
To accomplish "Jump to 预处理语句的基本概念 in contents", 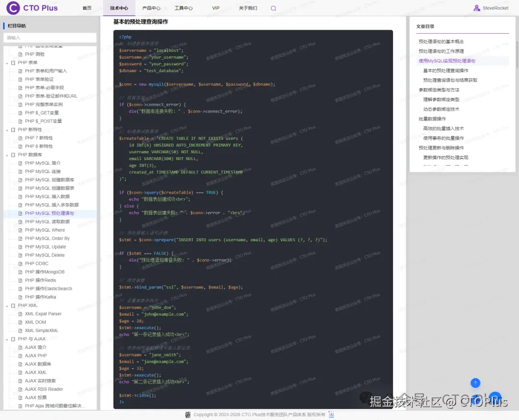I will pyautogui.click(x=441, y=41).
